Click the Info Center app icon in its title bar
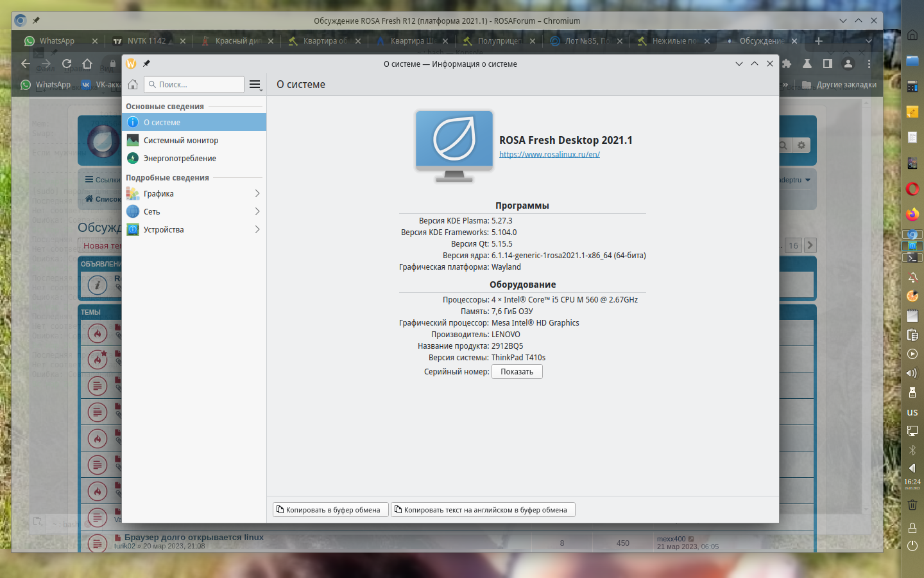Image resolution: width=924 pixels, height=578 pixels. coord(132,64)
